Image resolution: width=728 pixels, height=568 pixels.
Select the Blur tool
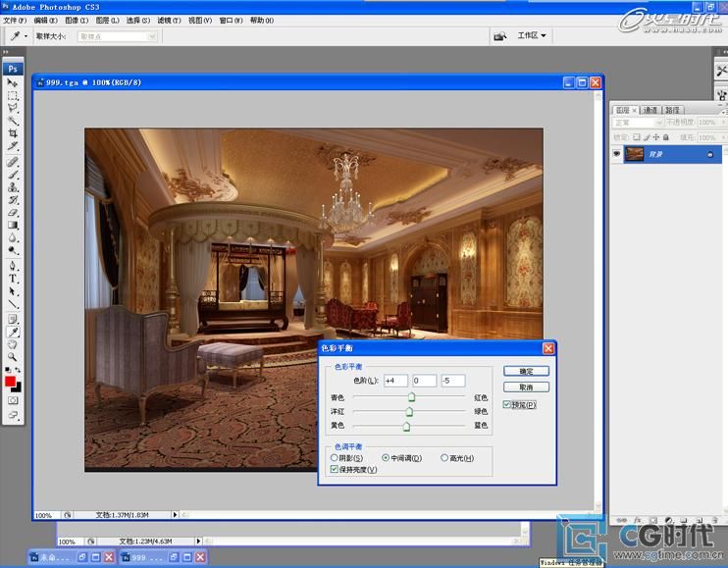point(13,237)
